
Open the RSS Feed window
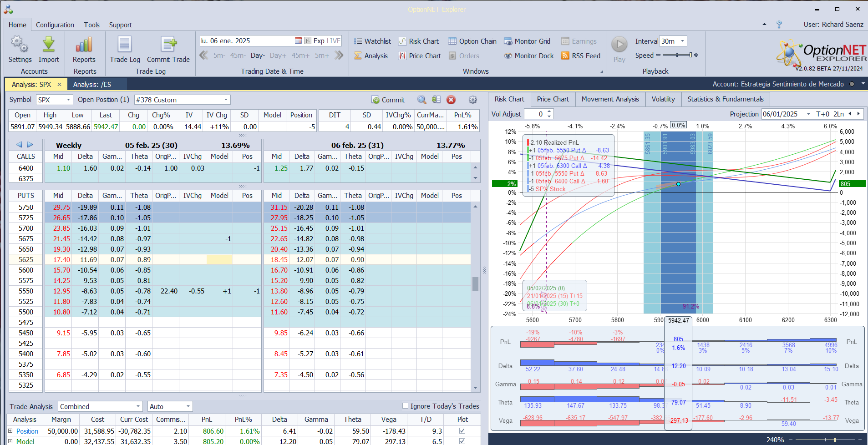coord(581,56)
